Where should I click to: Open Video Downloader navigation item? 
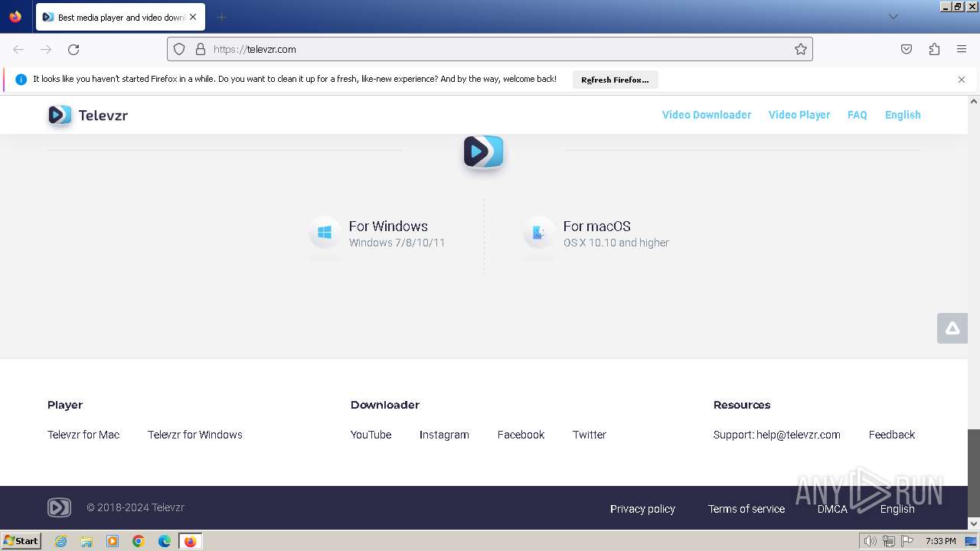pyautogui.click(x=707, y=115)
